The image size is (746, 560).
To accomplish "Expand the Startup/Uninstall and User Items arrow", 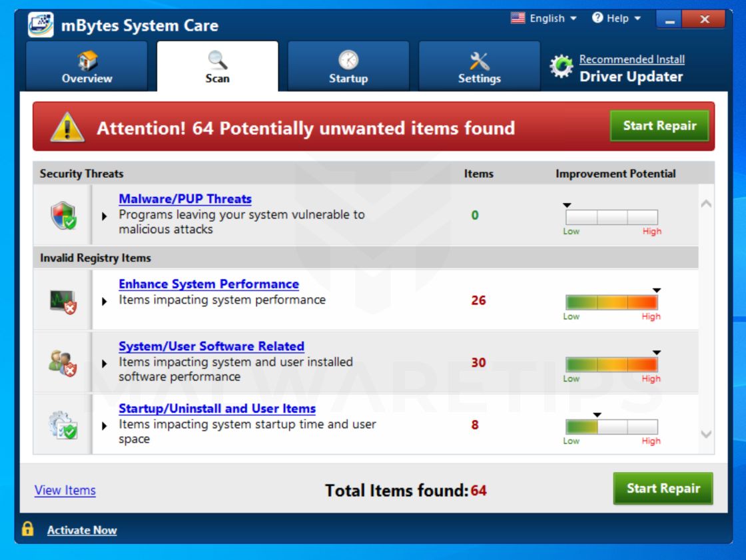I will pyautogui.click(x=104, y=426).
